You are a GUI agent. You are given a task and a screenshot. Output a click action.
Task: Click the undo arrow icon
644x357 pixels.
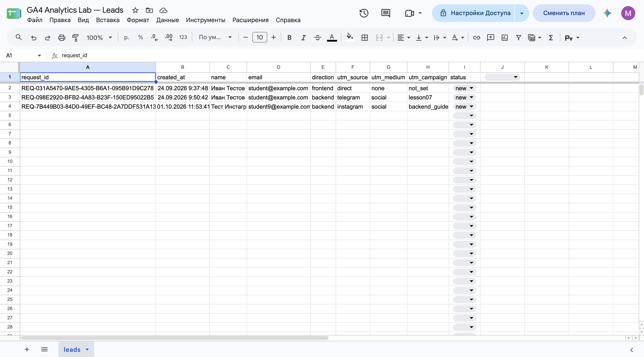point(34,38)
